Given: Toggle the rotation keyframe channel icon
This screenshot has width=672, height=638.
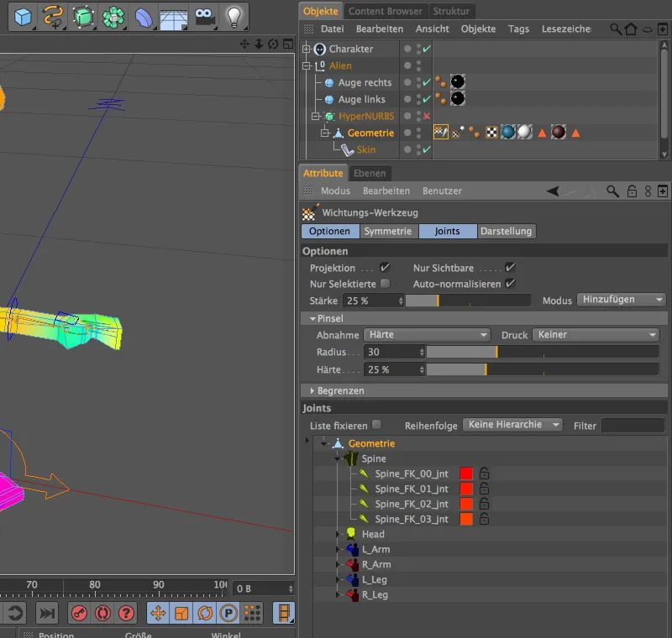Looking at the screenshot, I should 205,613.
